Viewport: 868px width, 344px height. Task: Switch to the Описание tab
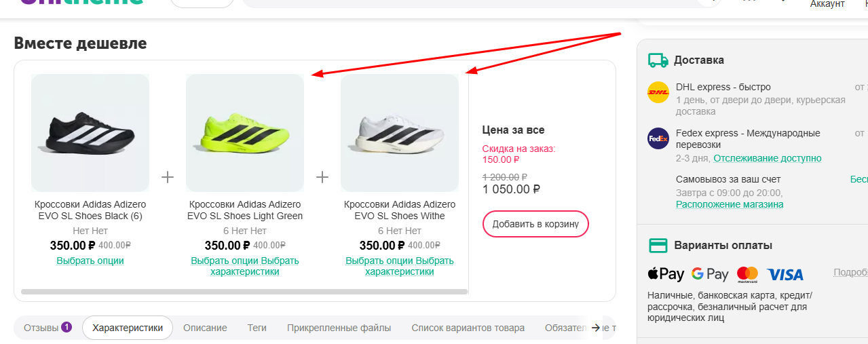(205, 328)
